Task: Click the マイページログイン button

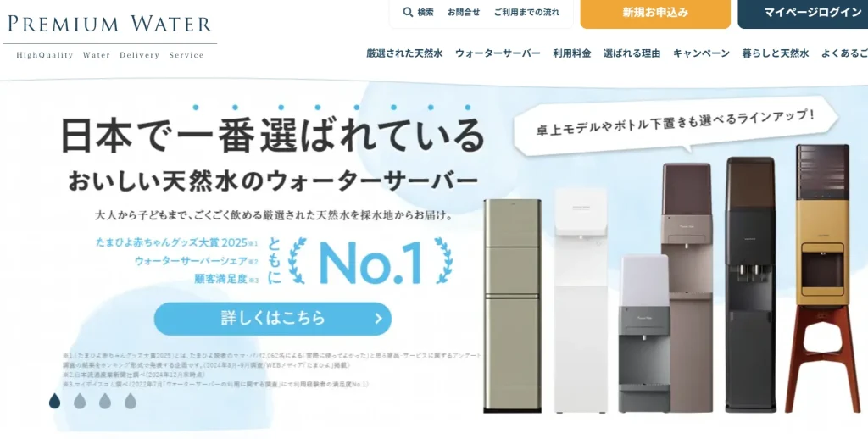Action: 804,12
